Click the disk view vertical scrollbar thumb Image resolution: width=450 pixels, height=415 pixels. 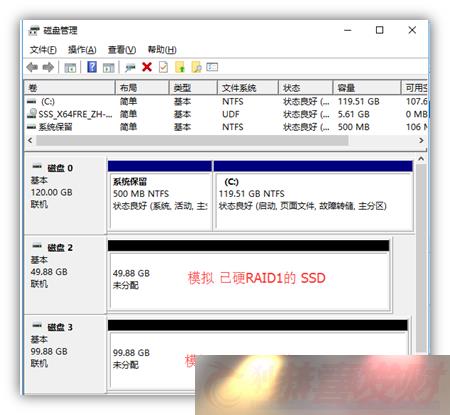coord(421,258)
